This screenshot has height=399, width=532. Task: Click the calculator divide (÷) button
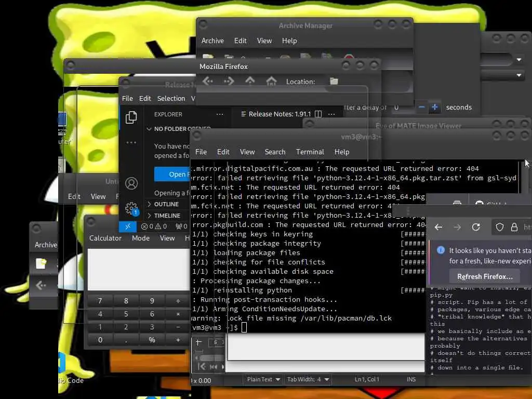[x=178, y=301]
